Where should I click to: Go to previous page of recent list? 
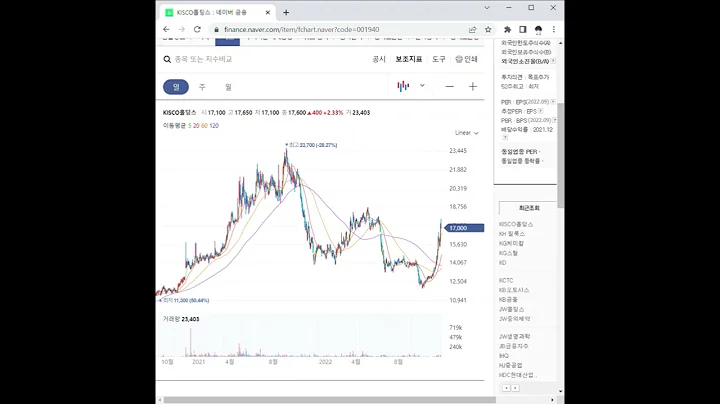coord(506,388)
